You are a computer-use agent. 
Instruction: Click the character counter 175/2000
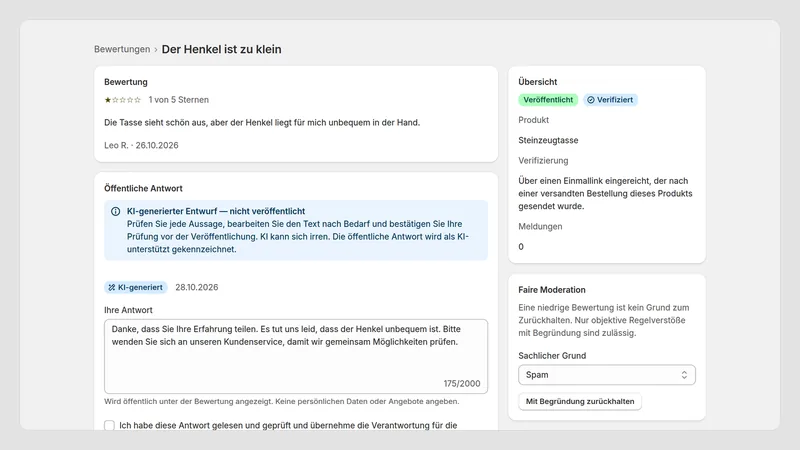click(x=462, y=384)
